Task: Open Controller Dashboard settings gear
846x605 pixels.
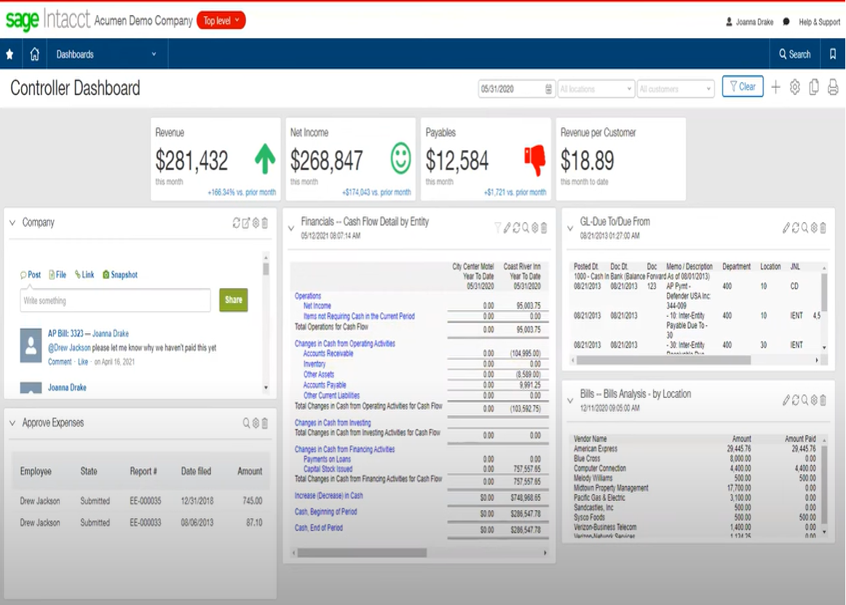Action: coord(795,87)
